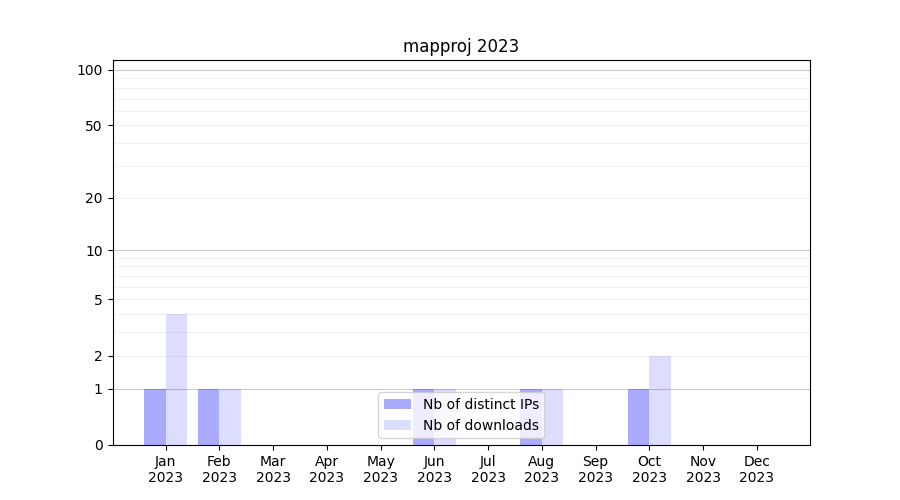Click the dark blue 'Nb of distinct IPs' legend swatch

[x=397, y=404]
